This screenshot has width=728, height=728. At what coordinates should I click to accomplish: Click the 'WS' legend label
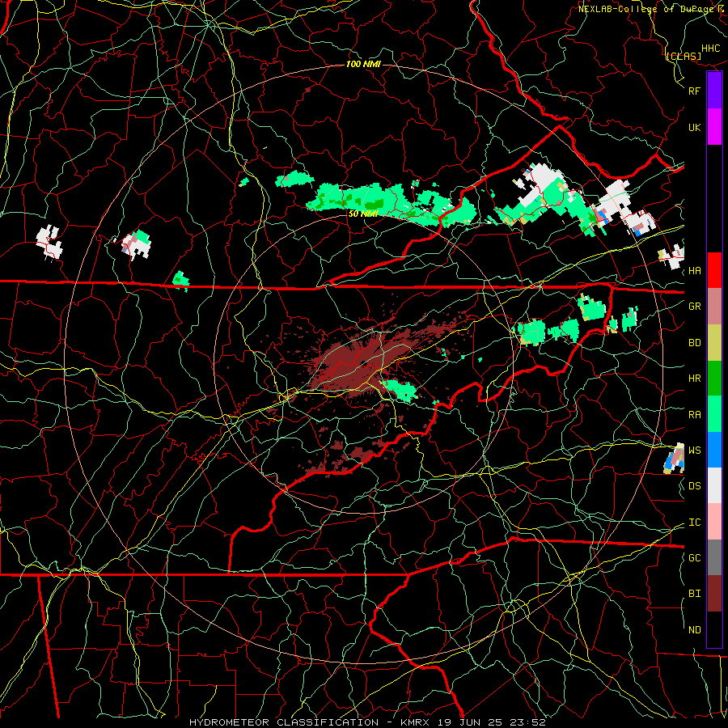click(694, 450)
